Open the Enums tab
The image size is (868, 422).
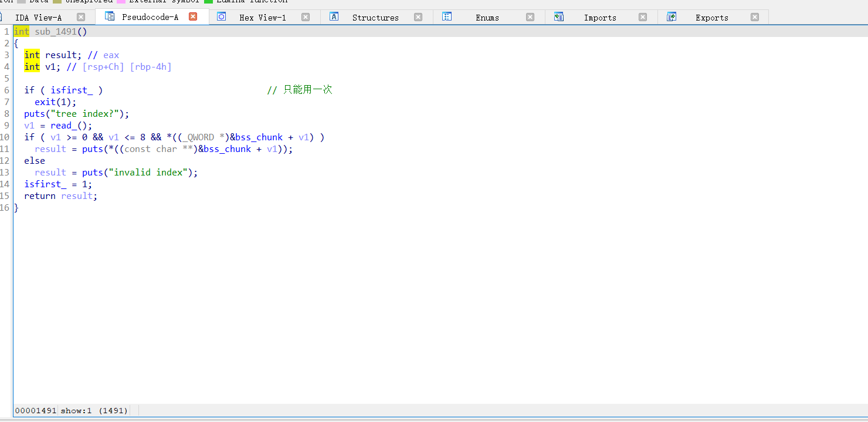(487, 18)
